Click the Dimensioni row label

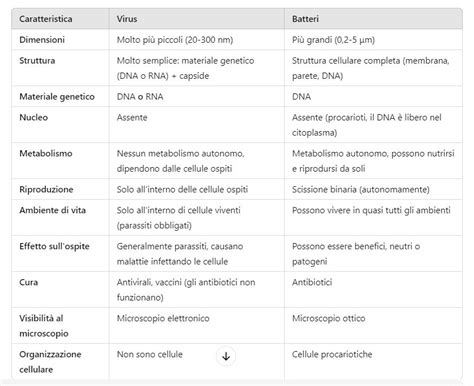click(x=42, y=40)
